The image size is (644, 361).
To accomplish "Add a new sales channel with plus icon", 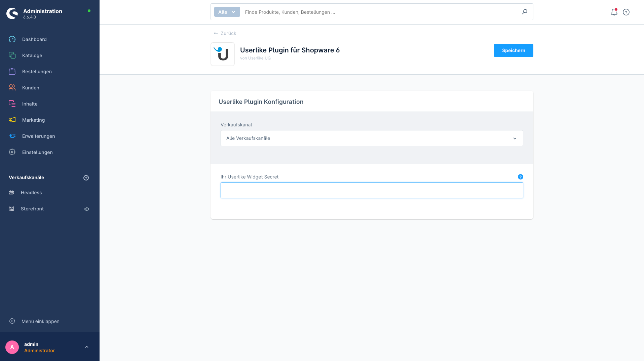I will 86,178.
